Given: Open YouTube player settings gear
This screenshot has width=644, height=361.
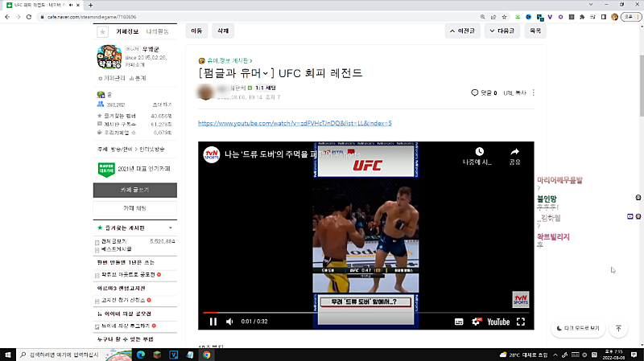Looking at the screenshot, I should (x=476, y=322).
